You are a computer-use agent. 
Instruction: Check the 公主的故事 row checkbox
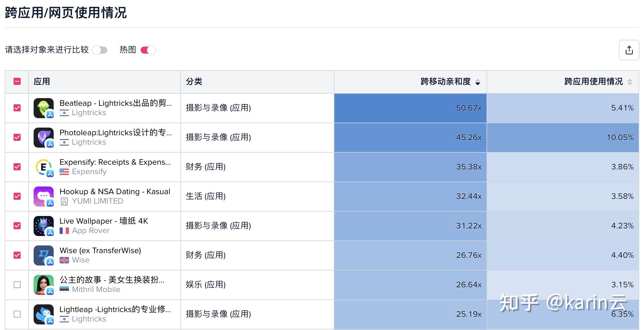click(x=17, y=285)
